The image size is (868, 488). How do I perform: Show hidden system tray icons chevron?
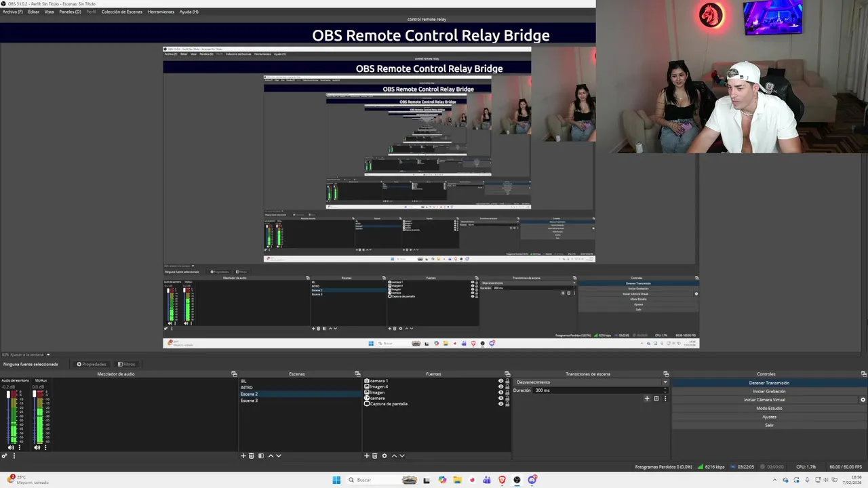coord(774,480)
